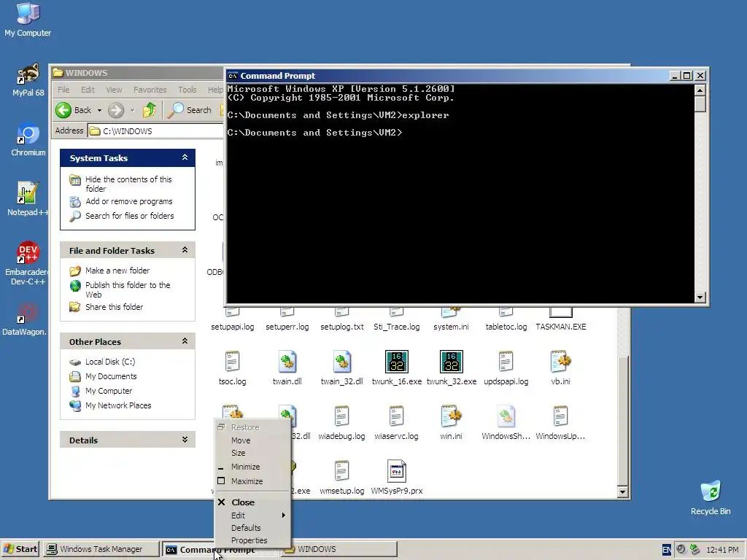The image size is (747, 560).
Task: Open the MyPal 68 desktop shortcut
Action: point(28,80)
